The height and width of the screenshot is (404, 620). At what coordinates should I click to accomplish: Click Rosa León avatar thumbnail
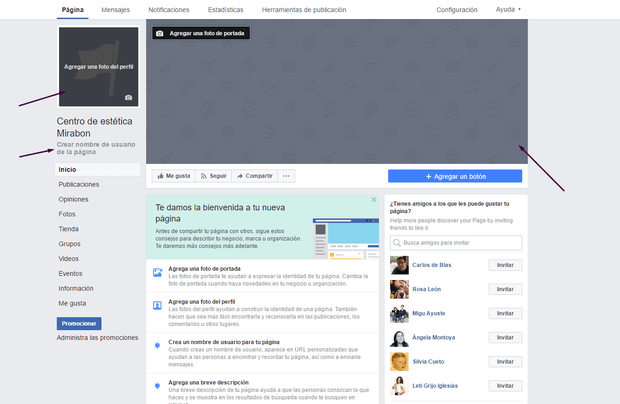pos(399,289)
